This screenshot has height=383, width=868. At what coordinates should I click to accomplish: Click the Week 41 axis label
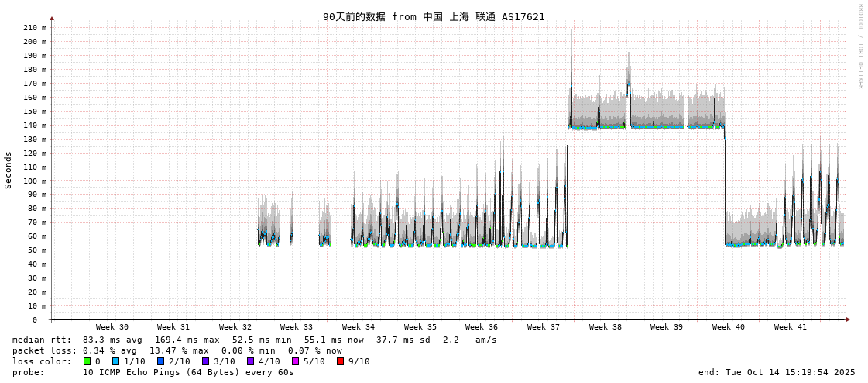790,327
